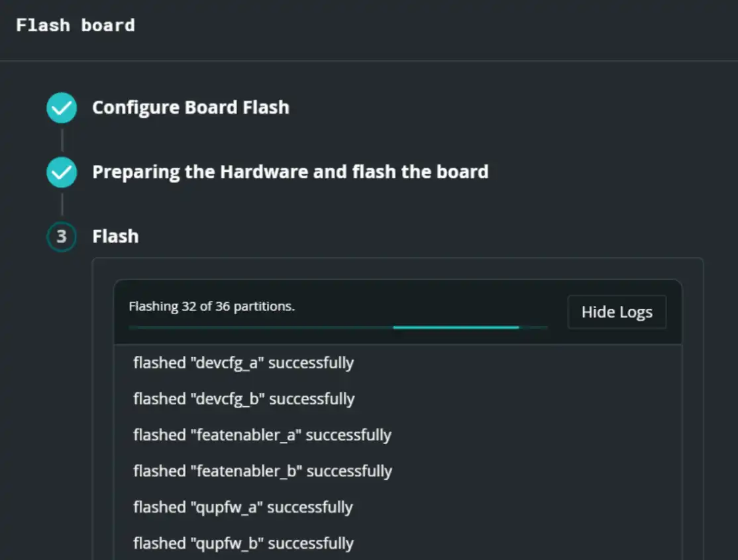Collapse the Flash step heading
The width and height of the screenshot is (738, 560).
click(115, 237)
